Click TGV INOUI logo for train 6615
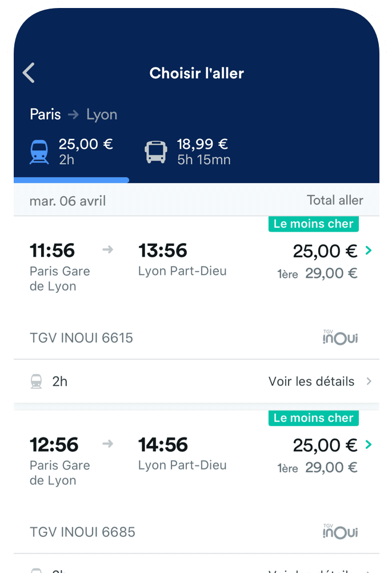Viewport: 392px width, 573px height. [340, 337]
